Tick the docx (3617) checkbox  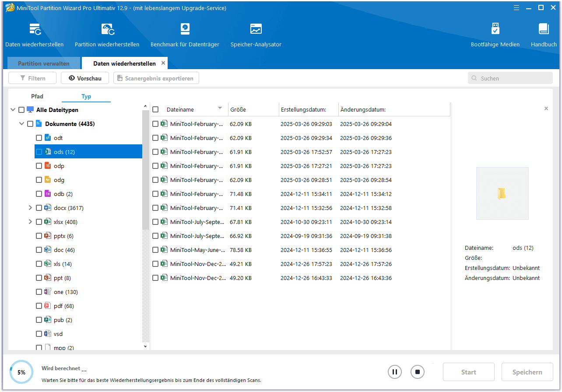[x=39, y=208]
